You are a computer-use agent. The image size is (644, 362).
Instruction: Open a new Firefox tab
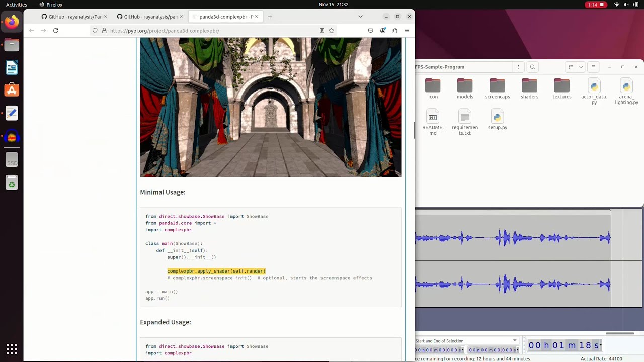coord(270,17)
